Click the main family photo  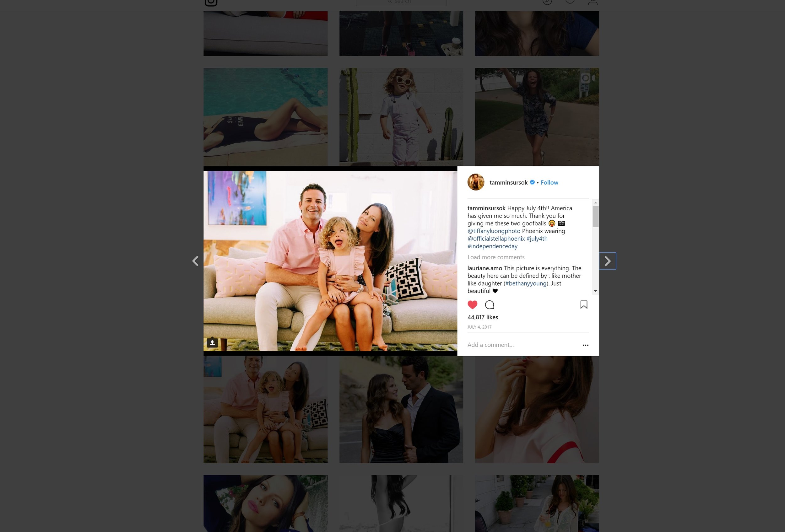point(330,261)
